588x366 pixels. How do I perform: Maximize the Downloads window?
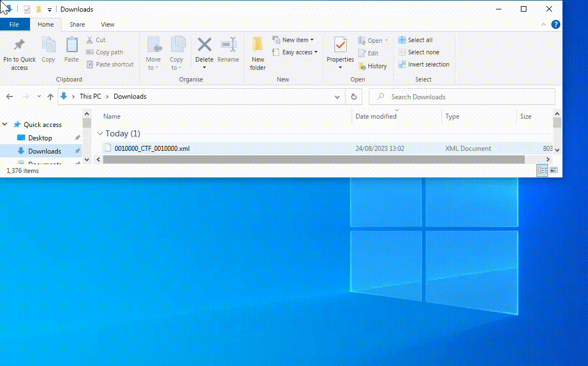(x=524, y=9)
